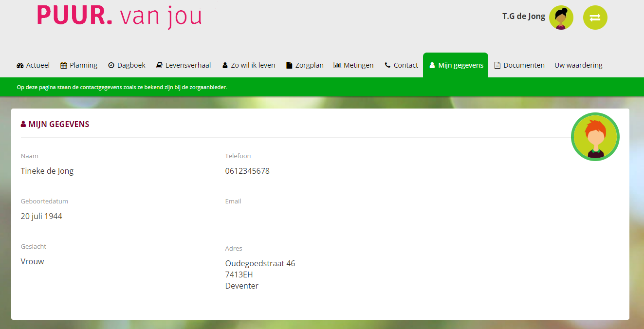Viewport: 644px width, 329px height.
Task: Click the PUUR. van jou logo
Action: pos(119,16)
